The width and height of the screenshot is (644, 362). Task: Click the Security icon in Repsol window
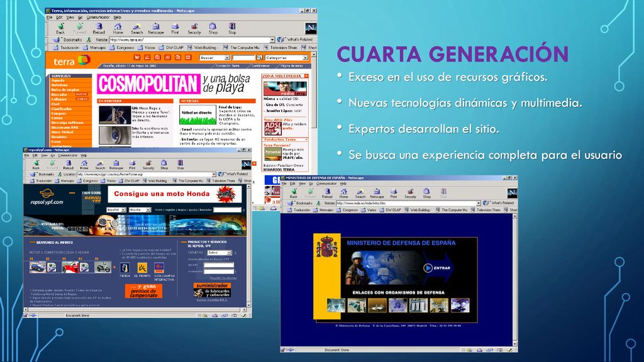(x=148, y=163)
